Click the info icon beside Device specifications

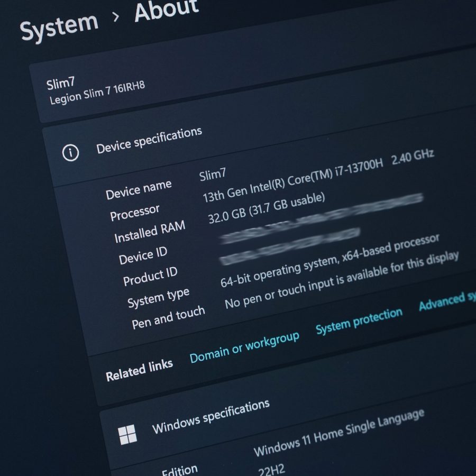(x=70, y=152)
